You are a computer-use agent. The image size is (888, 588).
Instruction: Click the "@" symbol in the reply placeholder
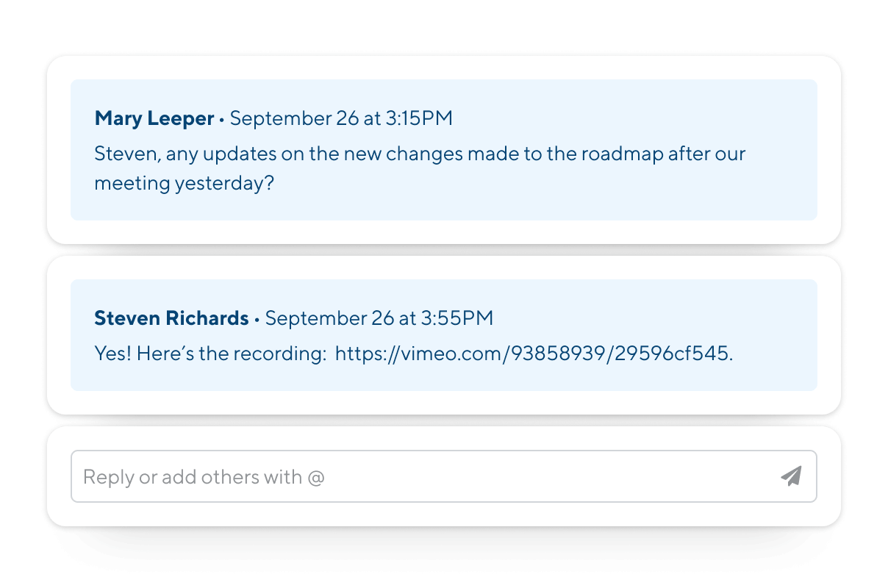point(316,477)
